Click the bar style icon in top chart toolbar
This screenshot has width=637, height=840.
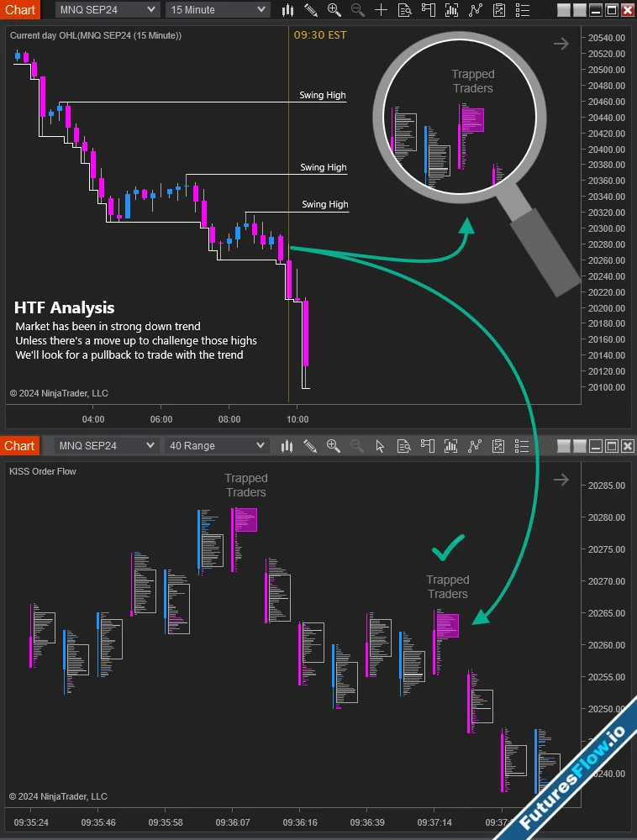[288, 10]
